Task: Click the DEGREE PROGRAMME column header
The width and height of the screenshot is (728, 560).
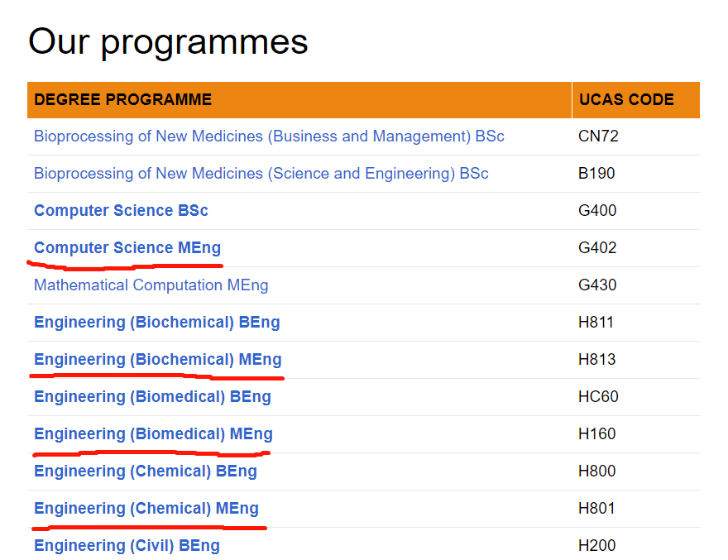Action: point(299,100)
